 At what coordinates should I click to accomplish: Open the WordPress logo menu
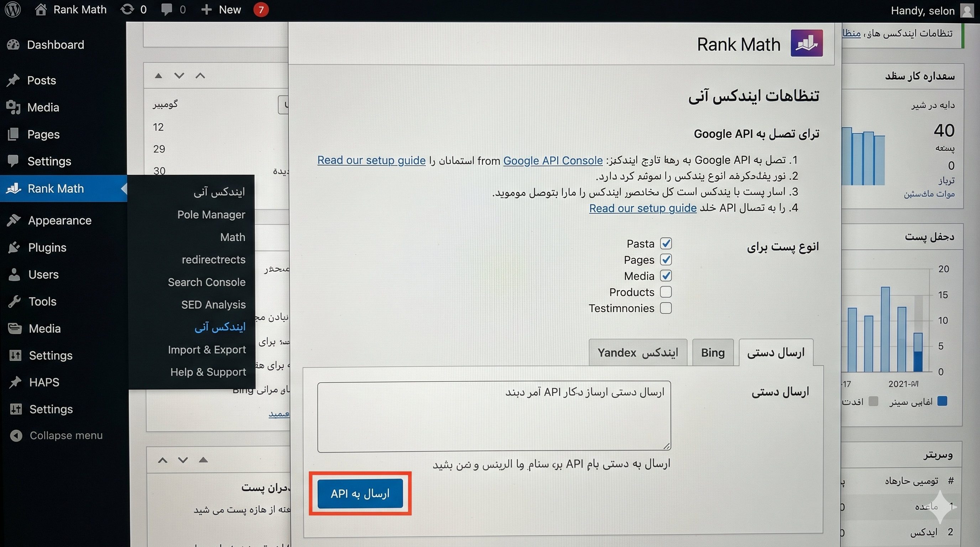pyautogui.click(x=13, y=9)
